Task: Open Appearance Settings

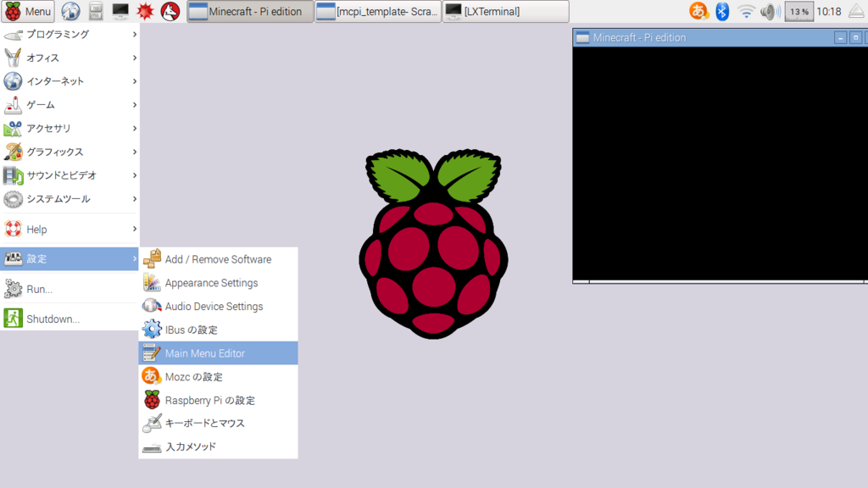Action: point(218,283)
